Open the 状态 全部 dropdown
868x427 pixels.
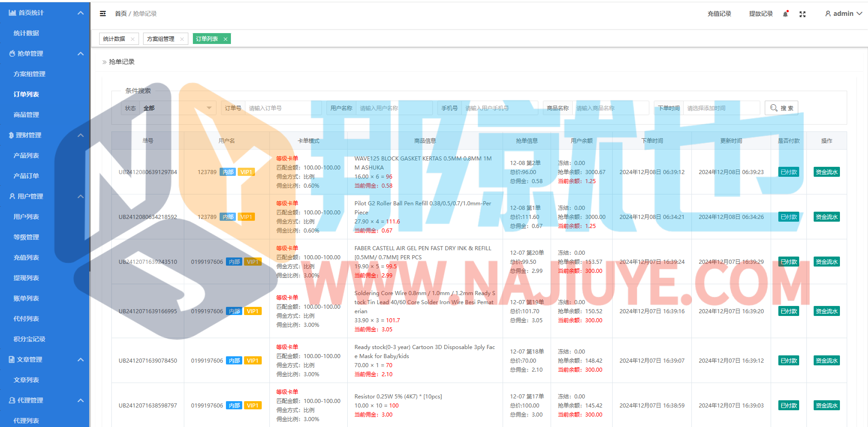tap(177, 108)
